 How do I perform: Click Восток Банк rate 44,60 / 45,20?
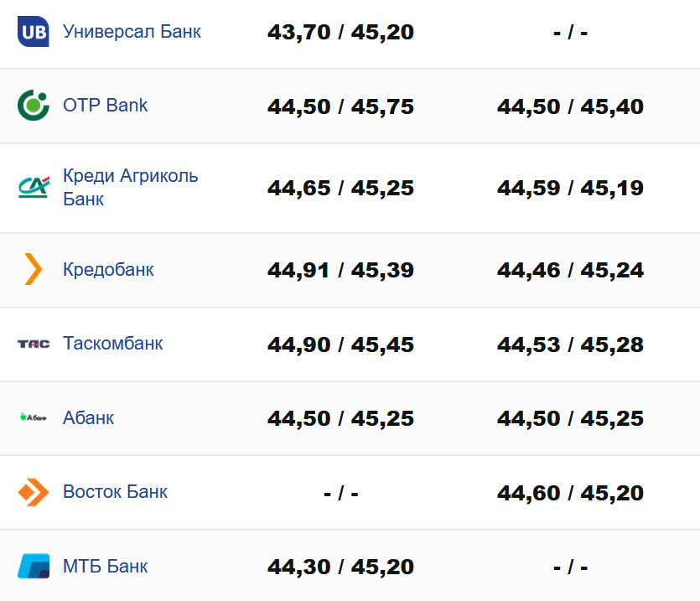570,493
